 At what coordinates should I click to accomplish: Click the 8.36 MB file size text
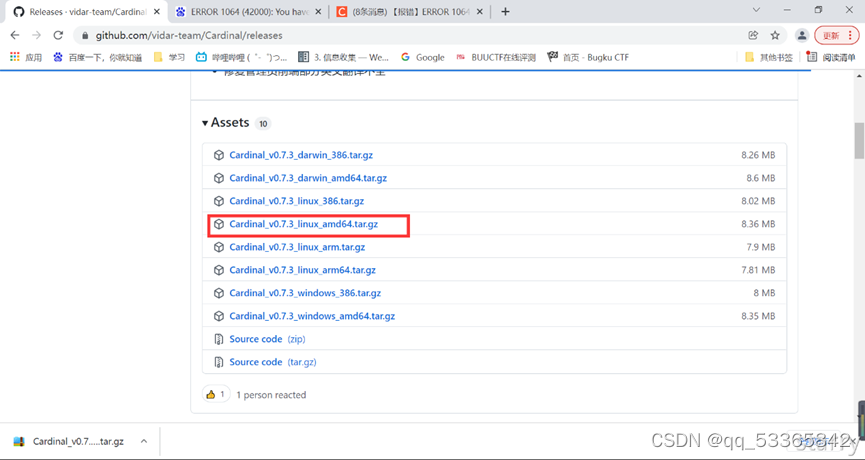click(x=758, y=224)
